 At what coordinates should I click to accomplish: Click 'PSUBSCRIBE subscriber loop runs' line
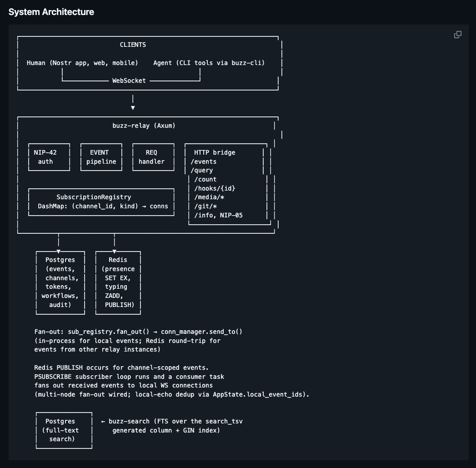click(x=129, y=377)
